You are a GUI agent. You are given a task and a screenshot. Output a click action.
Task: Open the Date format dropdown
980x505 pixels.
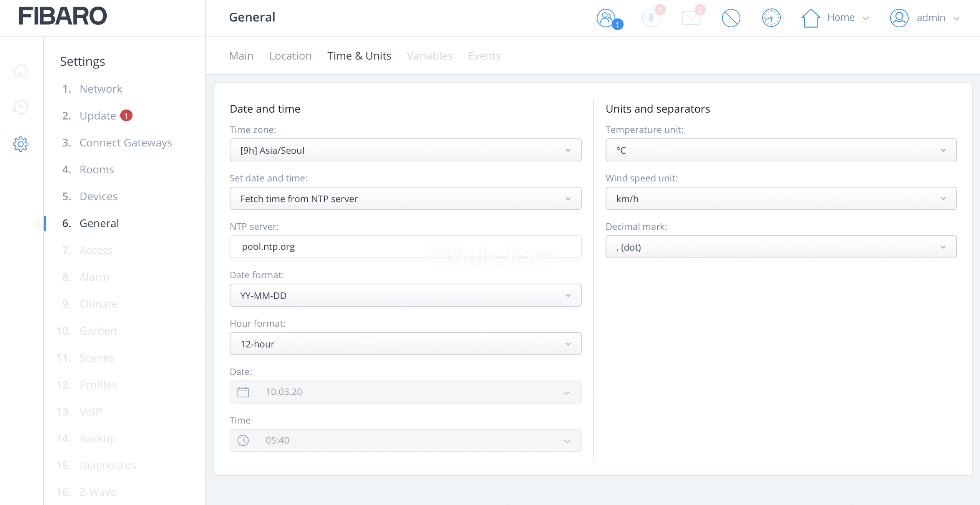point(405,296)
